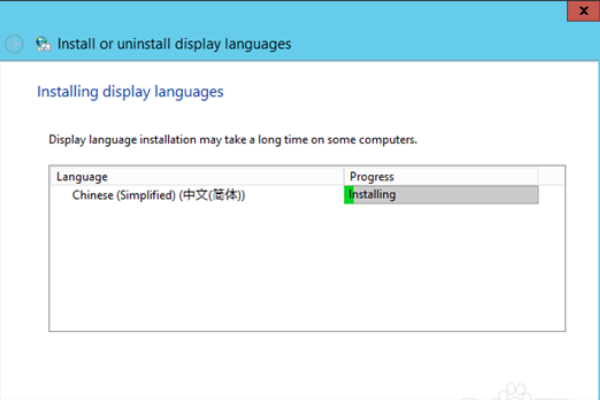The image size is (600, 400).
Task: Click the 'Install or uninstall display languages' title
Action: pyautogui.click(x=174, y=44)
